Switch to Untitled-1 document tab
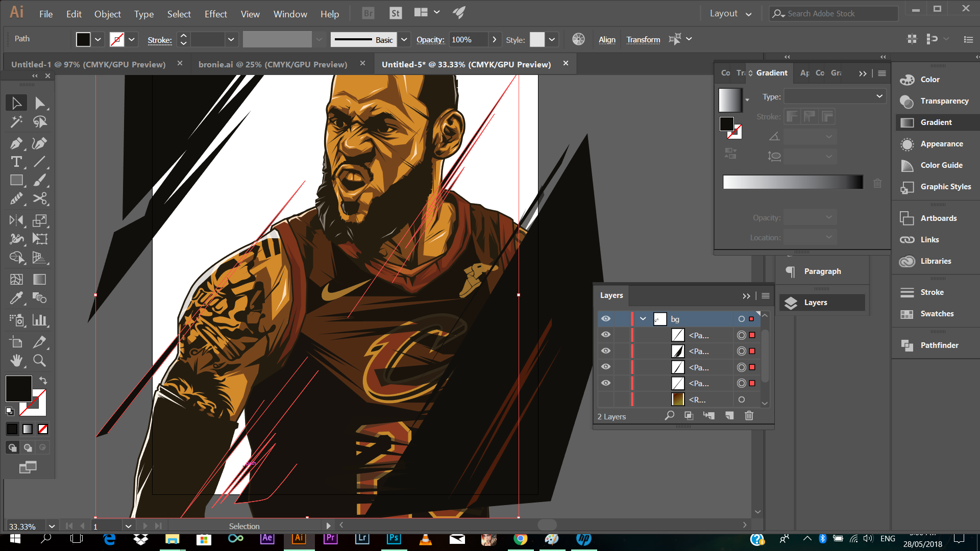 [88, 64]
